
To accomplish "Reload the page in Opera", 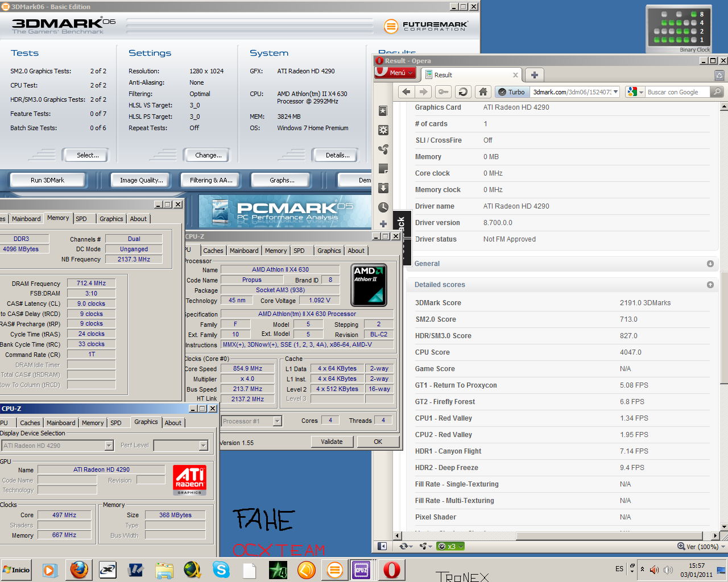I will (463, 92).
